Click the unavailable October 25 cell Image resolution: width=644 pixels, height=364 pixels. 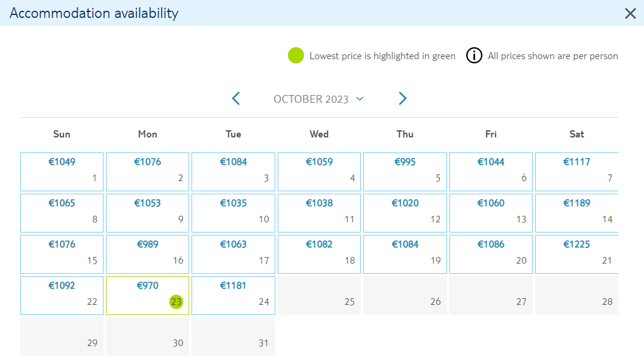319,295
